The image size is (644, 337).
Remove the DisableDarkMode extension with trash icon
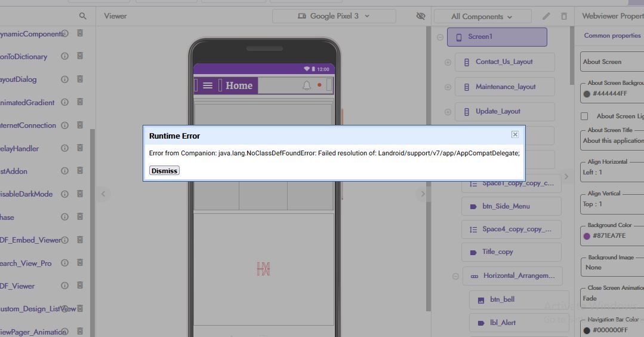(80, 194)
